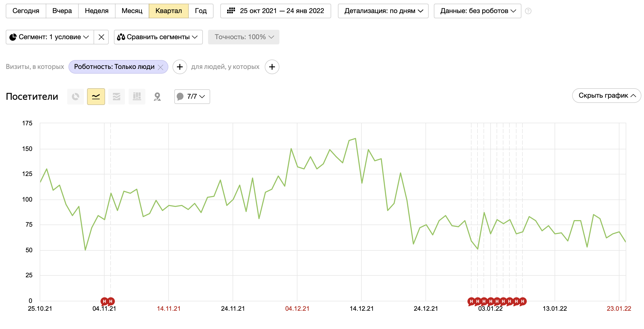Remove the 'Роботность: Только люди' filter
The image size is (644, 329).
(161, 67)
